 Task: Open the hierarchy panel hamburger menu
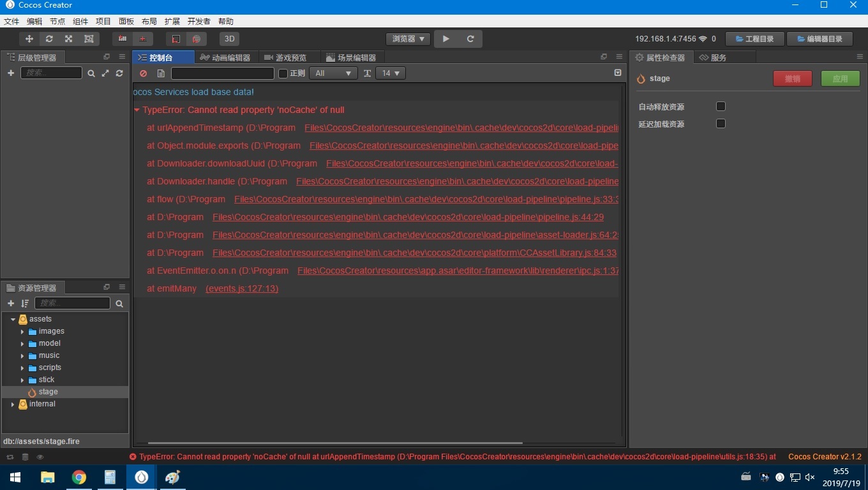122,57
